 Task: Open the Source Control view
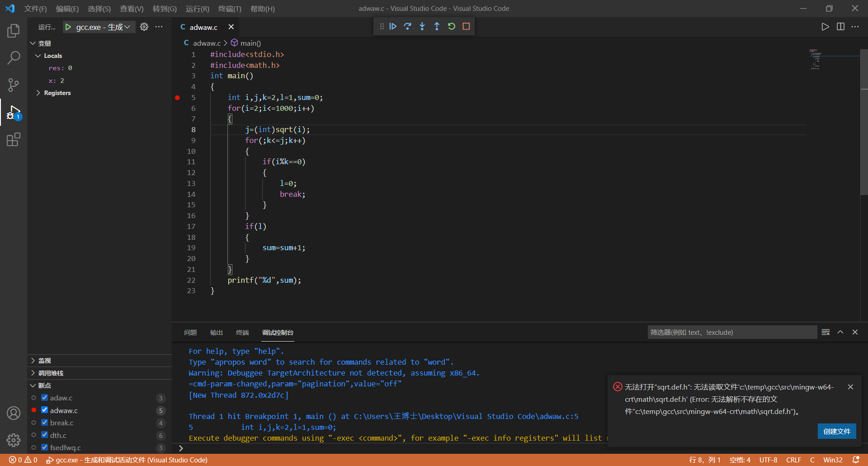coord(14,85)
